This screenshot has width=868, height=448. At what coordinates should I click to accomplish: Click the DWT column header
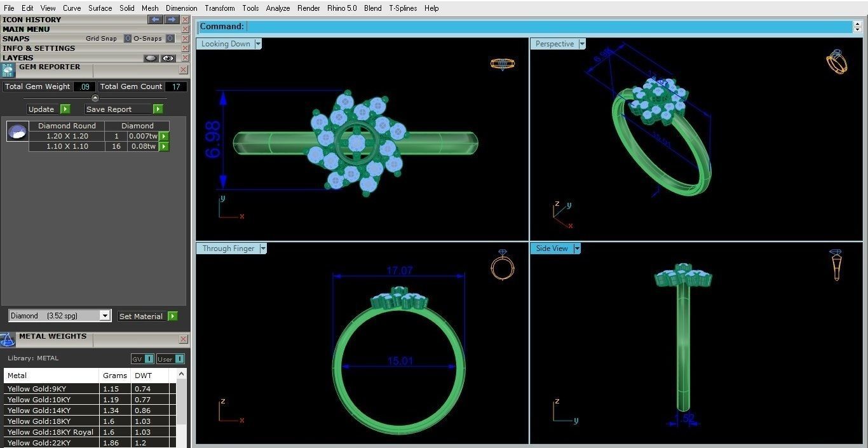(x=150, y=376)
